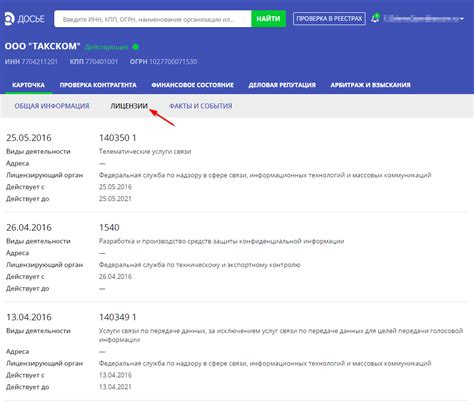Click license number 1540
474x405 pixels.
click(x=109, y=228)
